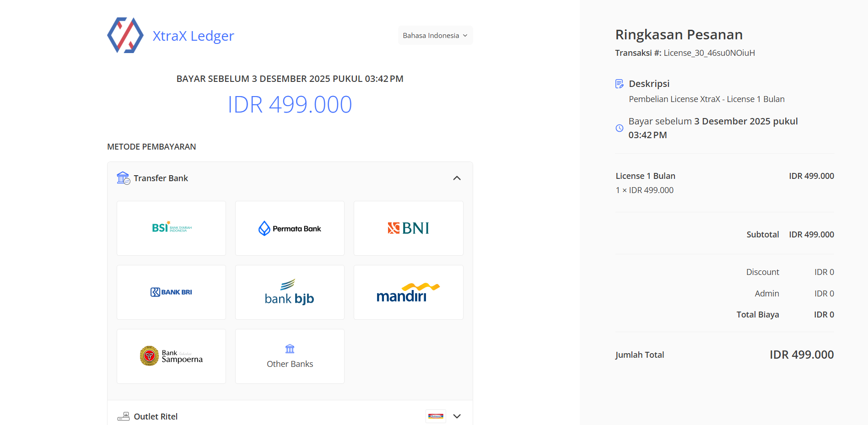The height and width of the screenshot is (425, 868).
Task: Click the clock icon beside payment deadline
Action: (619, 128)
